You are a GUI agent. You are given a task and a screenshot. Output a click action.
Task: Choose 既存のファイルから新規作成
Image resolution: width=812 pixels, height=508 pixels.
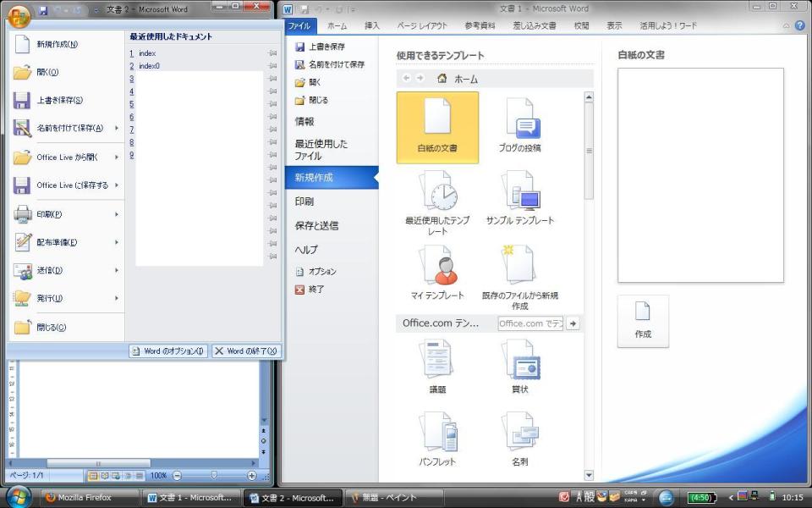pos(520,279)
